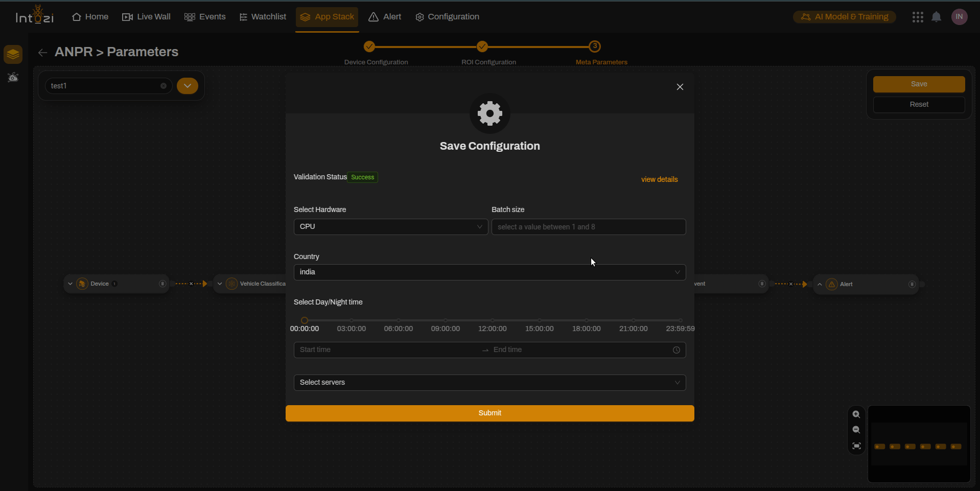Image resolution: width=980 pixels, height=491 pixels.
Task: Open the clock icon in time range field
Action: [676, 350]
